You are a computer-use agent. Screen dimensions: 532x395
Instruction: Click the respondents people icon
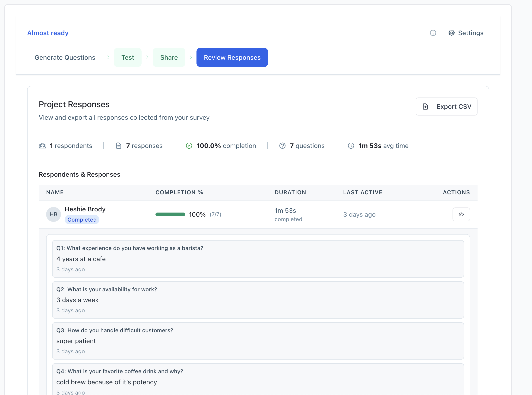(42, 146)
